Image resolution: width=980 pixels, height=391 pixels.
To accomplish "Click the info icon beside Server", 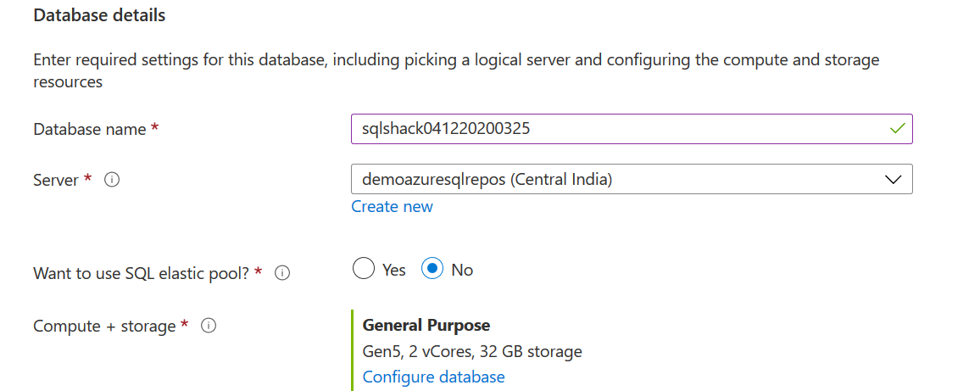I will click(x=111, y=180).
